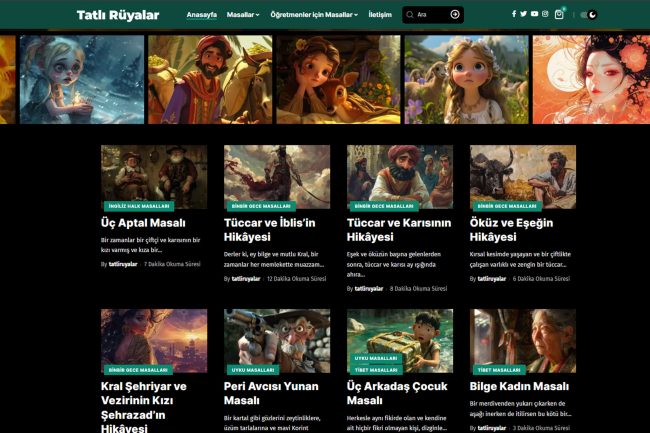The image size is (650, 433).
Task: Open the İletişim menu item
Action: coord(380,15)
